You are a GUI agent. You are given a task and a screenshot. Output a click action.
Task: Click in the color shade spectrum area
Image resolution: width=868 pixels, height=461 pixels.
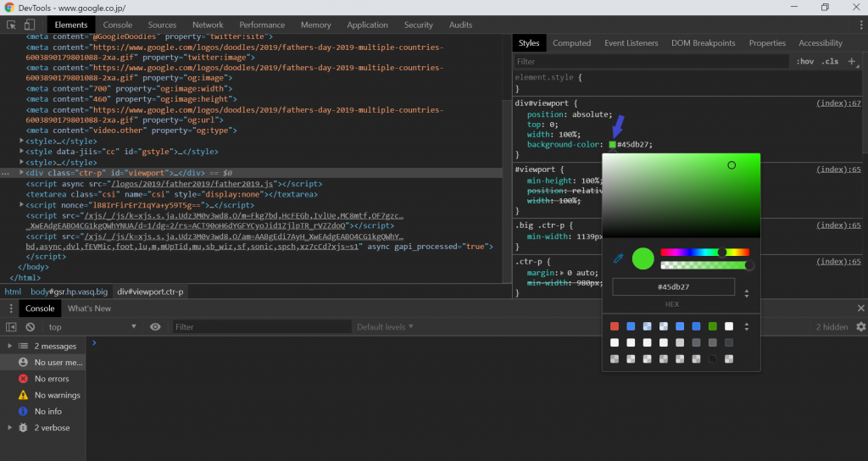coord(682,196)
